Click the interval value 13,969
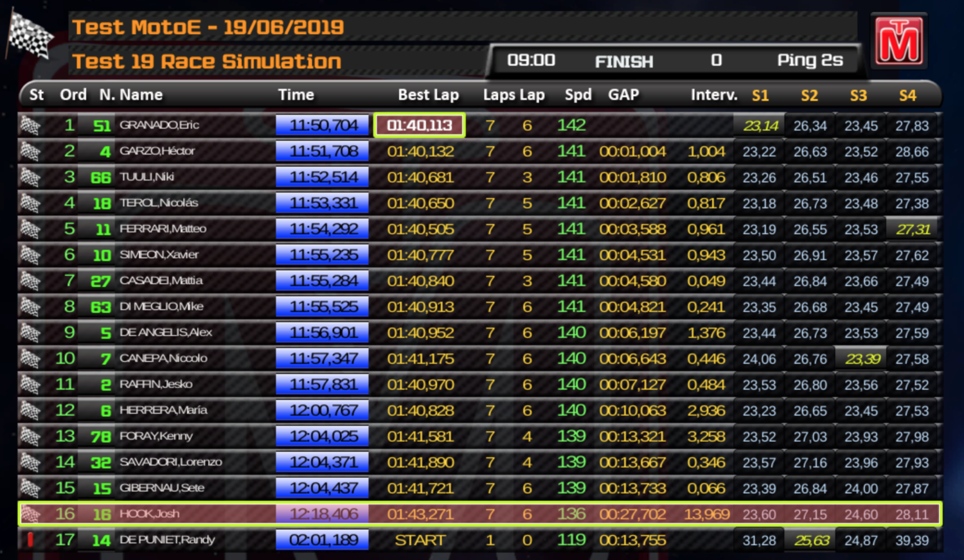 coord(706,514)
